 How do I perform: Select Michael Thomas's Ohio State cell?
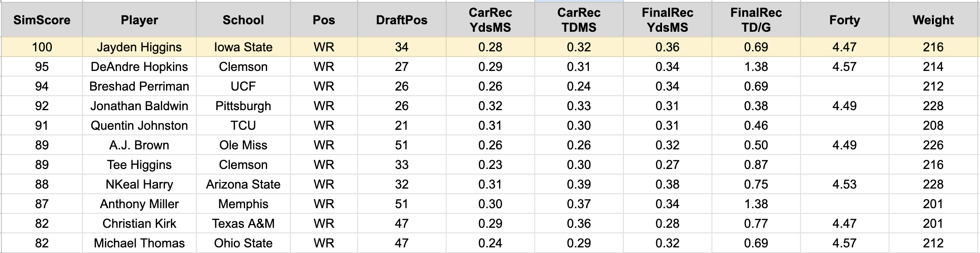click(x=243, y=243)
